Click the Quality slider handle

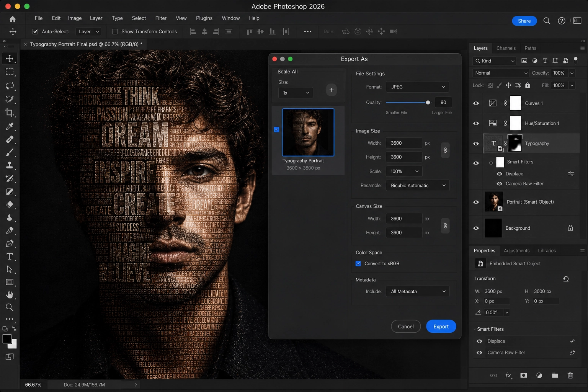coord(428,102)
